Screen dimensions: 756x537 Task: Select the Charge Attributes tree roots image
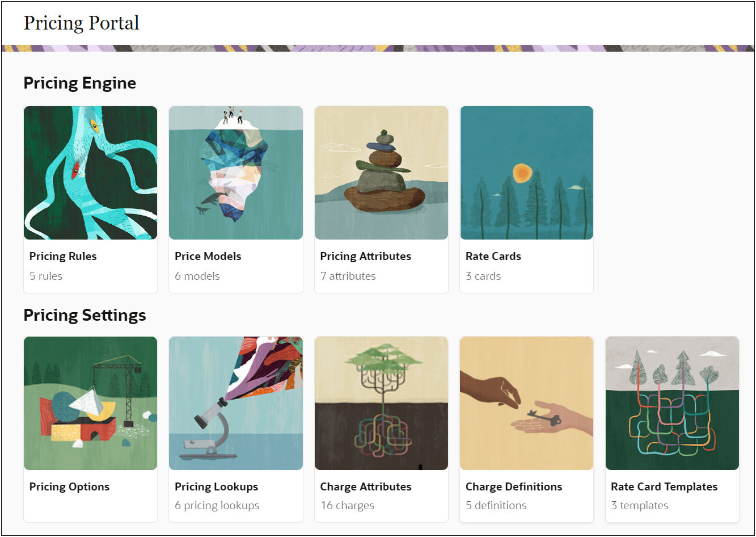click(x=381, y=403)
